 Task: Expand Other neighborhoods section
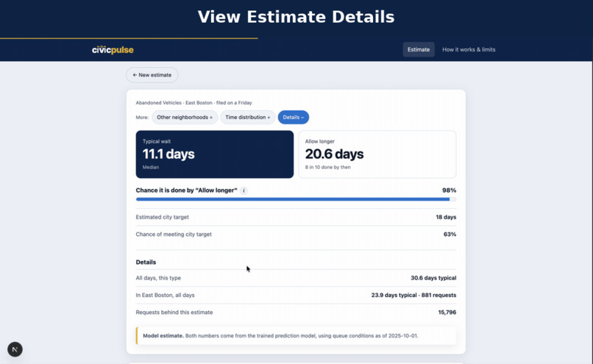pyautogui.click(x=185, y=117)
